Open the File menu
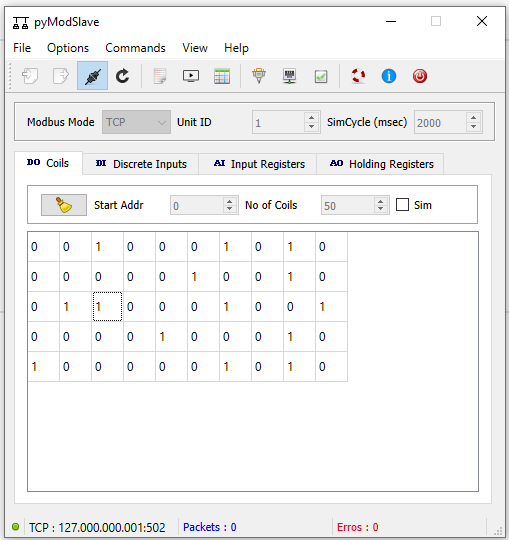 pos(22,48)
